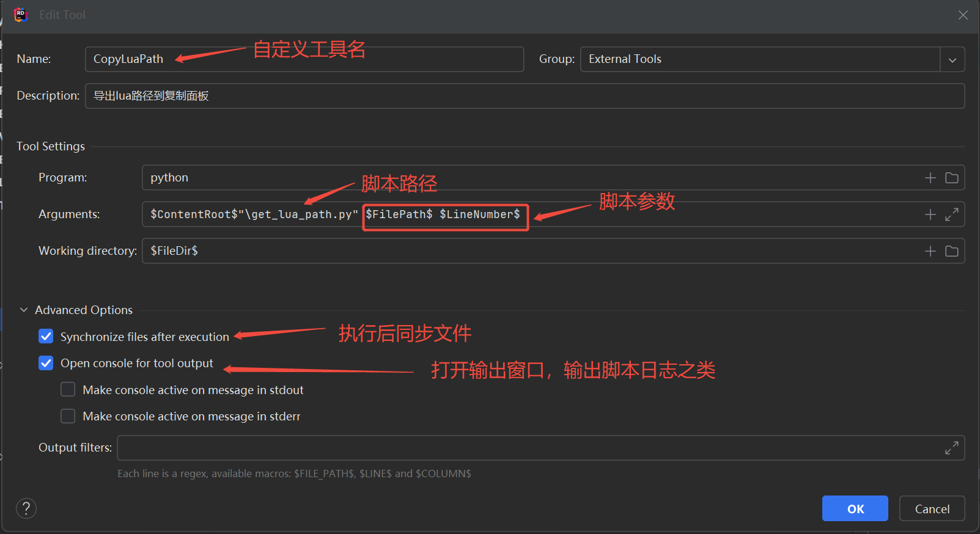Viewport: 980px width, 534px height.
Task: Open the Group dropdown arrow
Action: pyautogui.click(x=952, y=59)
